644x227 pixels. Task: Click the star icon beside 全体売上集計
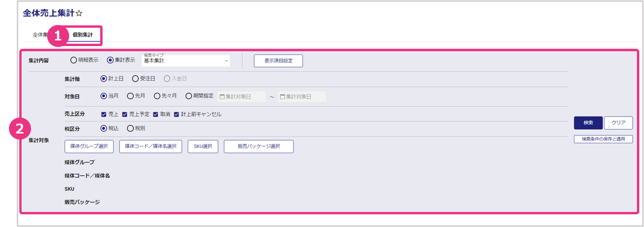(79, 14)
